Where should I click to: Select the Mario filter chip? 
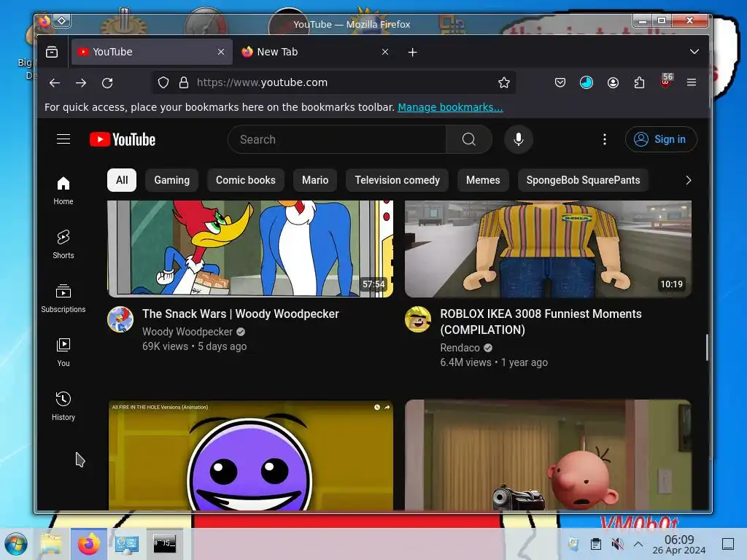pos(315,180)
